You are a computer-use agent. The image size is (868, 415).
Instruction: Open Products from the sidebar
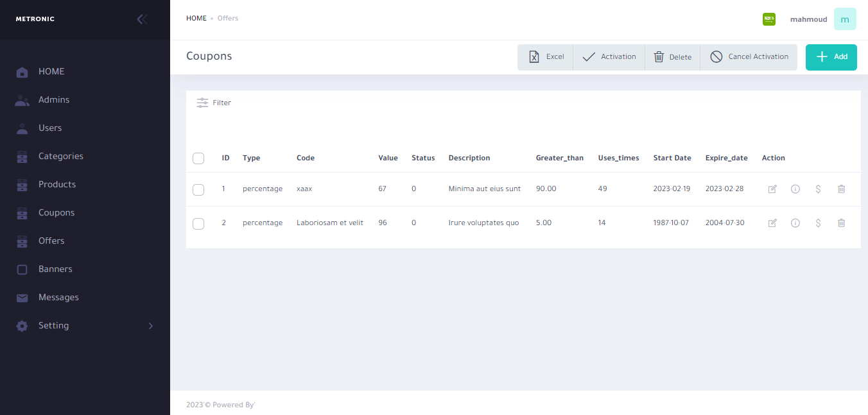point(85,185)
